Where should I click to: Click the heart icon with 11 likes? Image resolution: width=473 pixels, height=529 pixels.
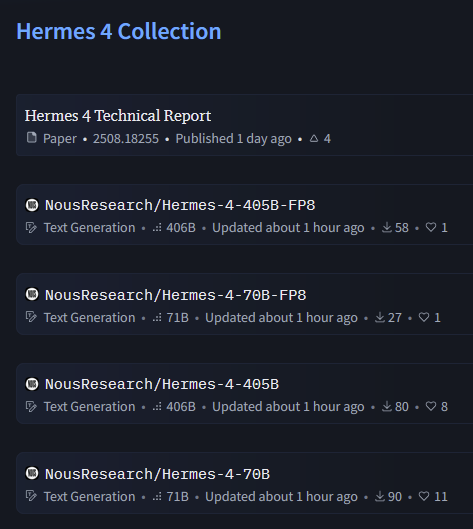click(x=424, y=496)
